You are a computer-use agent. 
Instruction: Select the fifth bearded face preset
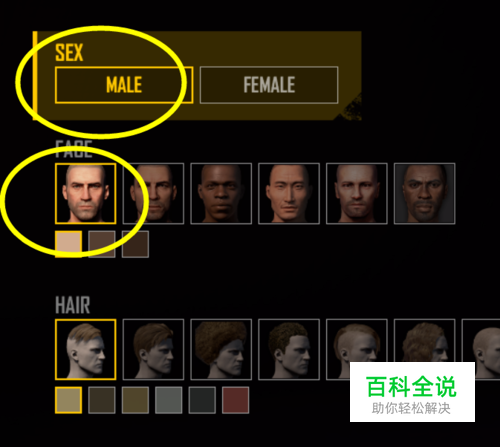[357, 193]
